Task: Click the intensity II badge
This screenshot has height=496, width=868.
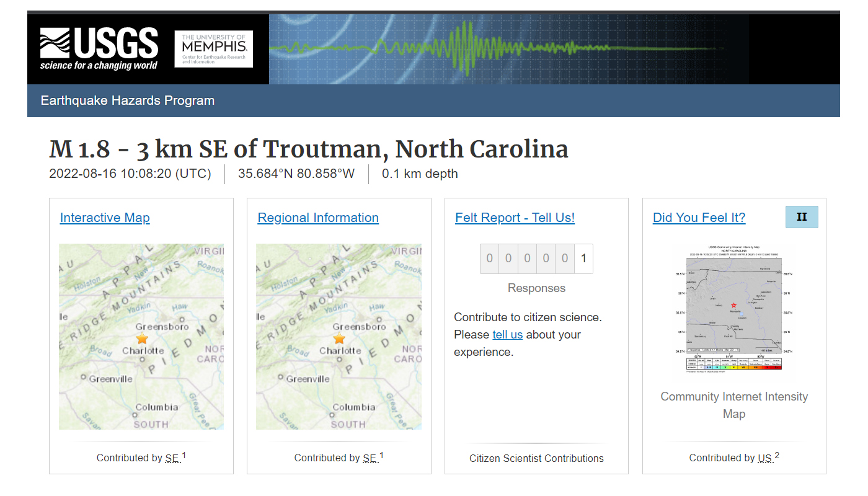Action: pyautogui.click(x=802, y=217)
